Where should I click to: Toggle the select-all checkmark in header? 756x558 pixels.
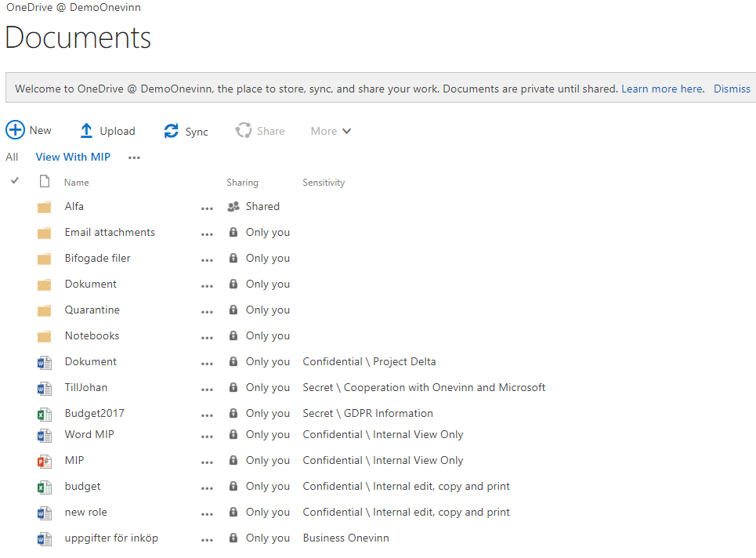pyautogui.click(x=14, y=181)
